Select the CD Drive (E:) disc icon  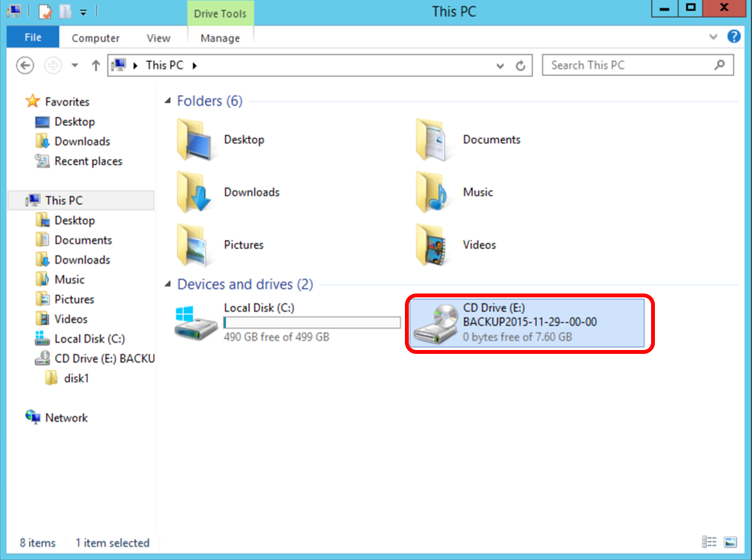pos(436,324)
